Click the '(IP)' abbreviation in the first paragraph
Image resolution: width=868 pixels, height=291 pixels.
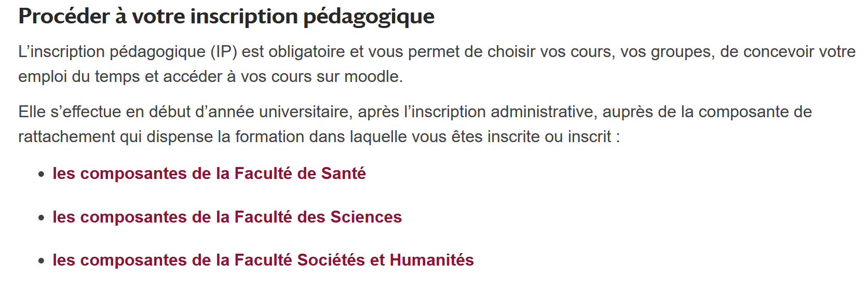tap(224, 52)
